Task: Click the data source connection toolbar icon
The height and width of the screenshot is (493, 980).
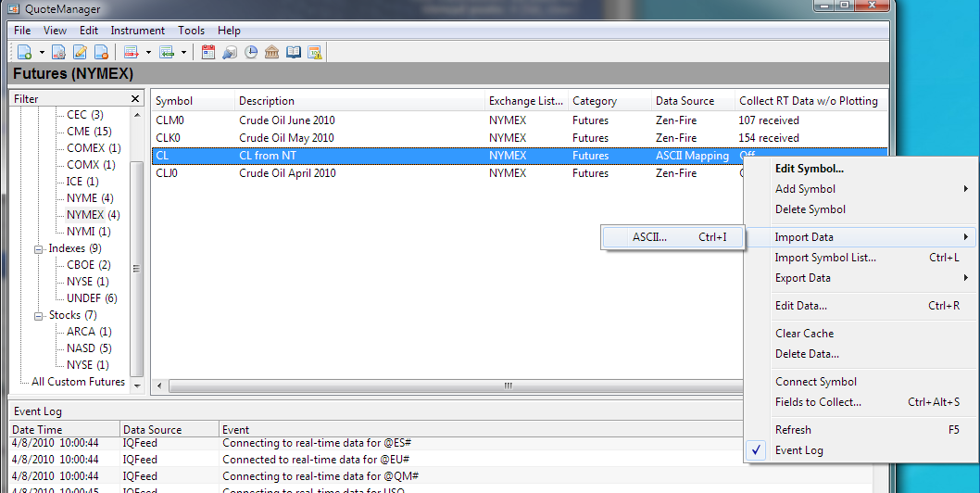Action: [230, 53]
